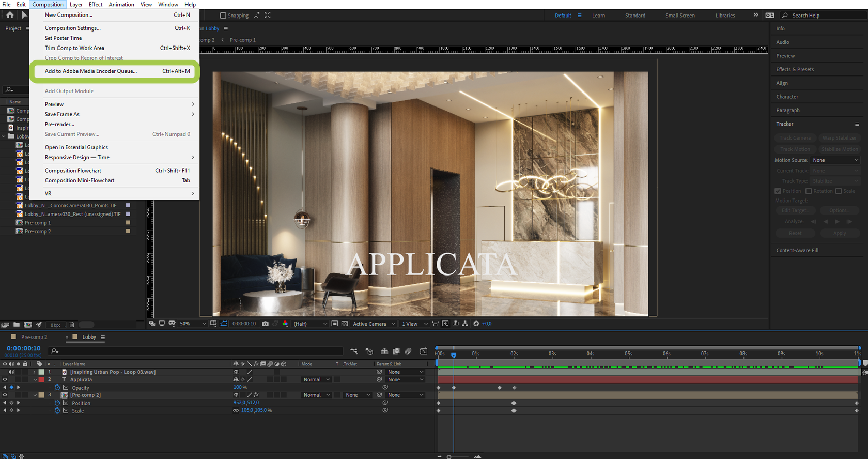Switch to the Pre-comp 2 timeline tab

click(34, 337)
